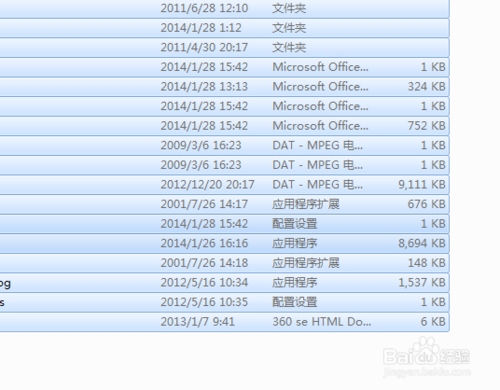Click the 8,694 KB file size
500x390 pixels.
coord(422,243)
